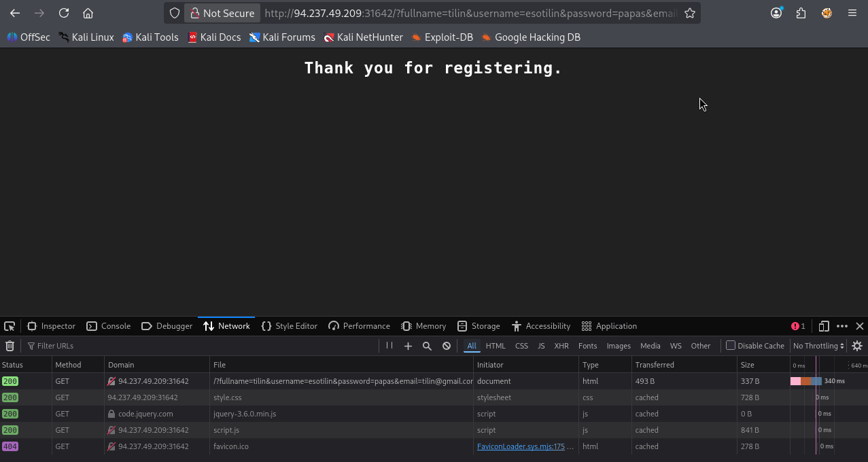868x462 pixels.
Task: Open the request blocking icon
Action: coord(447,346)
